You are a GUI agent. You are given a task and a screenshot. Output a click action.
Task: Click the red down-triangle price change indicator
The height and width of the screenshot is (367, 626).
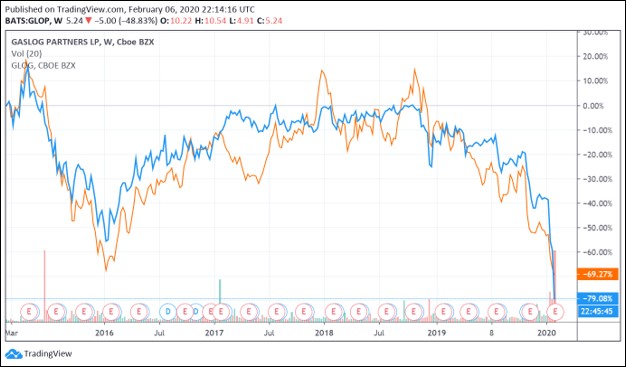[88, 21]
